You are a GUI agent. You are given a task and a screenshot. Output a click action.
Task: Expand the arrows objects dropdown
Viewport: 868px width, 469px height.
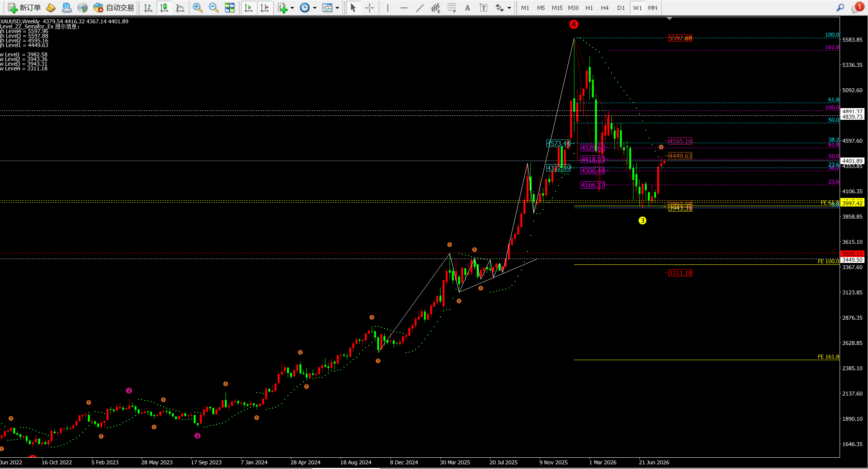(x=509, y=8)
